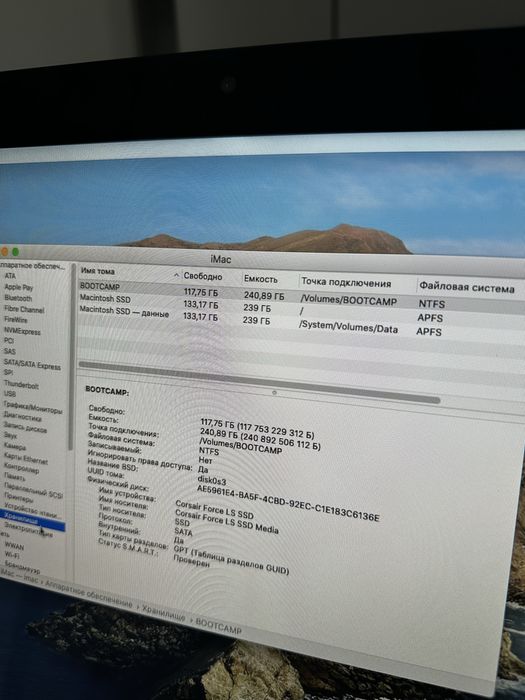The image size is (525, 700).
Task: Click the volume UUID value AE5961E4-BA5F...
Action: tap(288, 503)
